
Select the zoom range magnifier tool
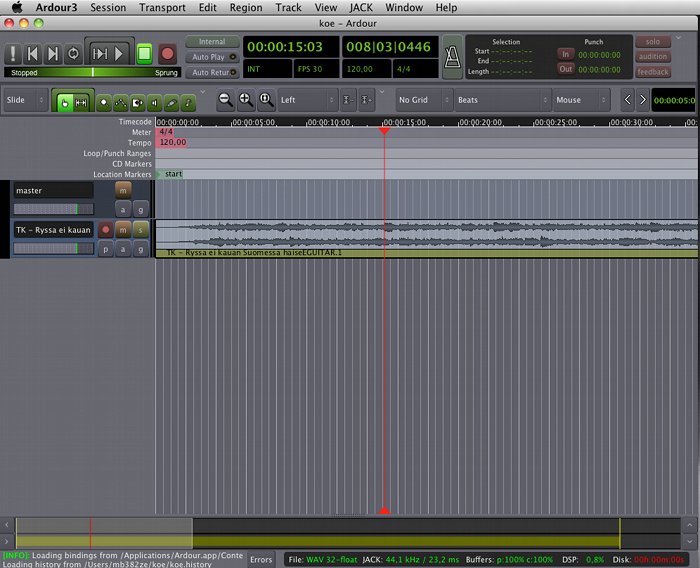pyautogui.click(x=104, y=103)
